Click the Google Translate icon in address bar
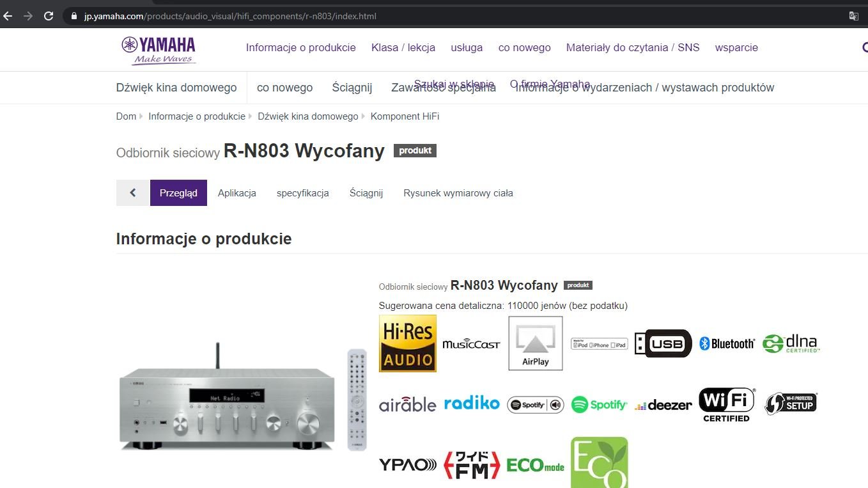This screenshot has height=488, width=868. 853,16
